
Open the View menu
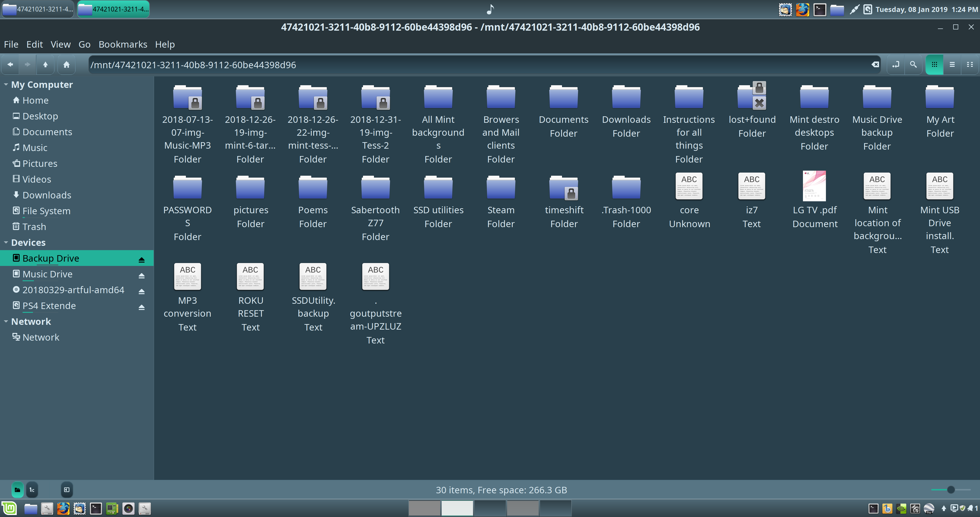coord(61,44)
